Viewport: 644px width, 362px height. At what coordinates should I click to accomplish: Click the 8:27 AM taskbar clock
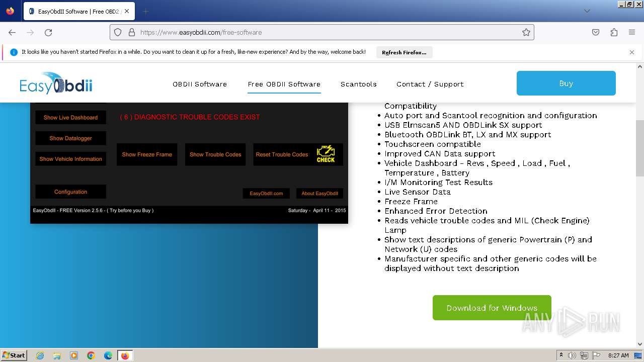click(618, 355)
